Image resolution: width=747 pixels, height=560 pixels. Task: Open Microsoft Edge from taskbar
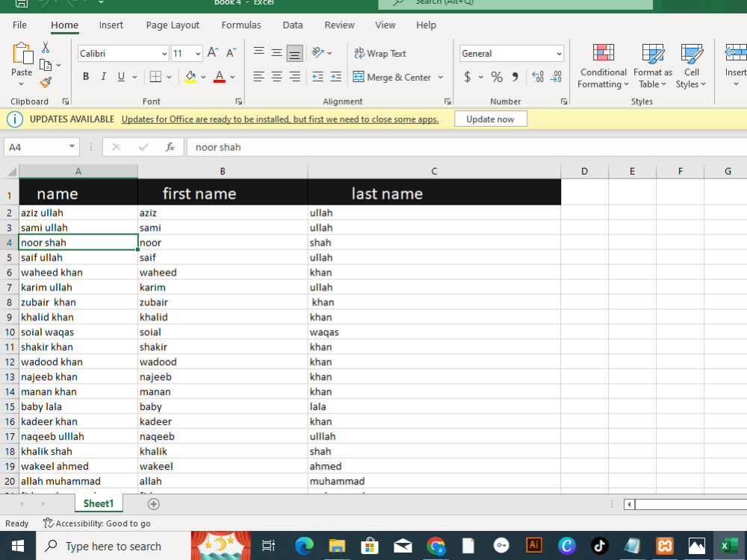click(304, 546)
